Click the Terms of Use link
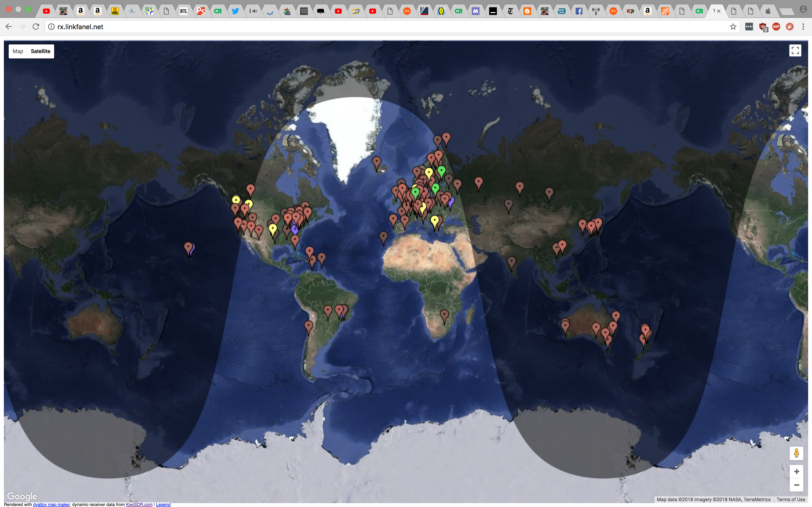The image size is (812, 507). click(x=790, y=499)
